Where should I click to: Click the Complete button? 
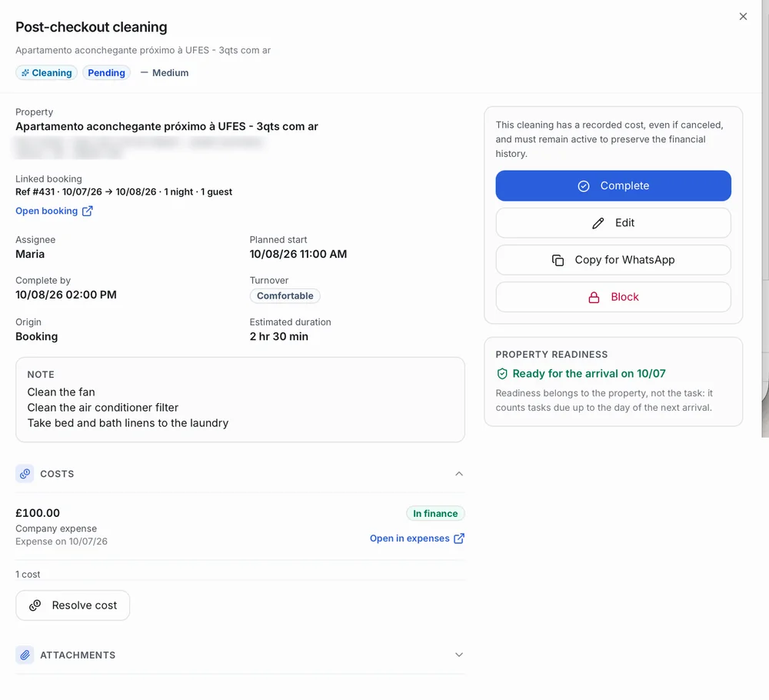point(613,185)
